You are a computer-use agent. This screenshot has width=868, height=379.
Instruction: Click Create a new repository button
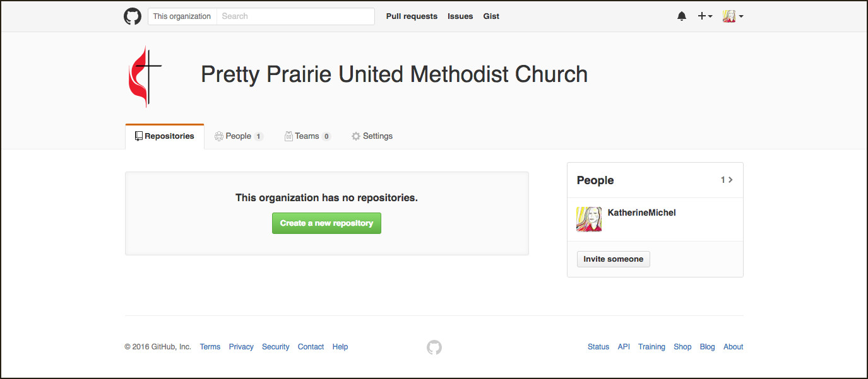[x=326, y=223]
